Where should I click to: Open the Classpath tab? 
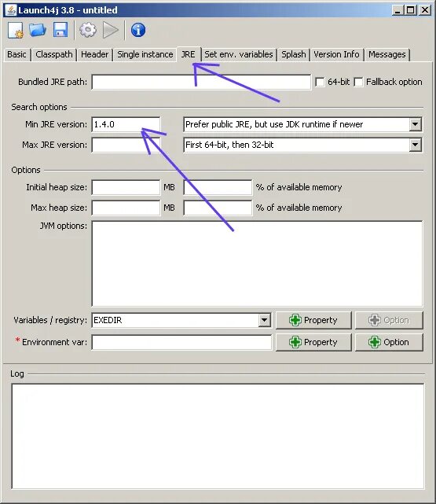click(x=54, y=54)
